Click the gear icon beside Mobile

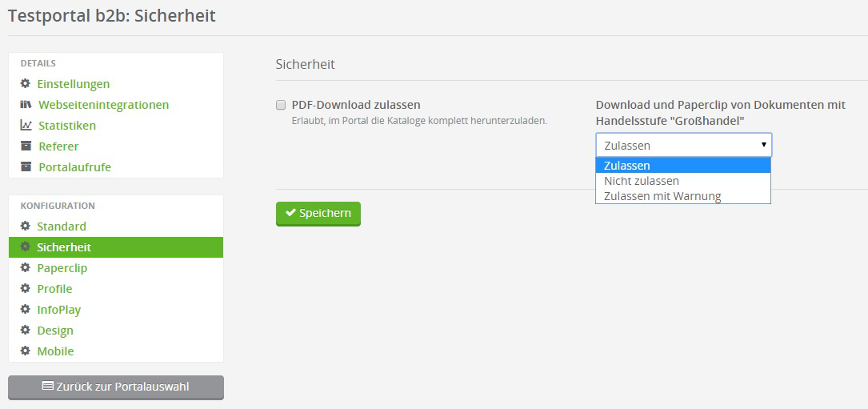(x=26, y=351)
